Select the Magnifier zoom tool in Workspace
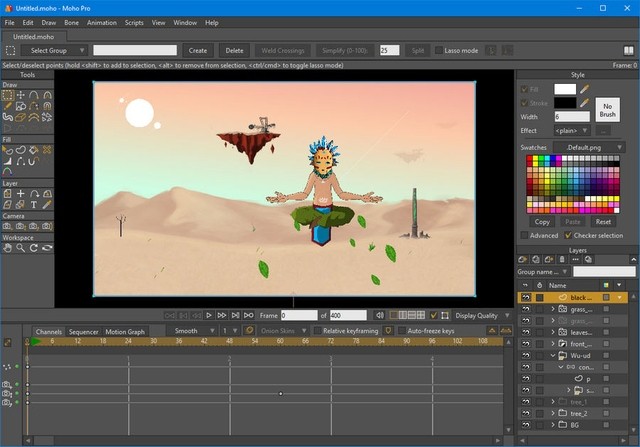The image size is (640, 447). [21, 248]
